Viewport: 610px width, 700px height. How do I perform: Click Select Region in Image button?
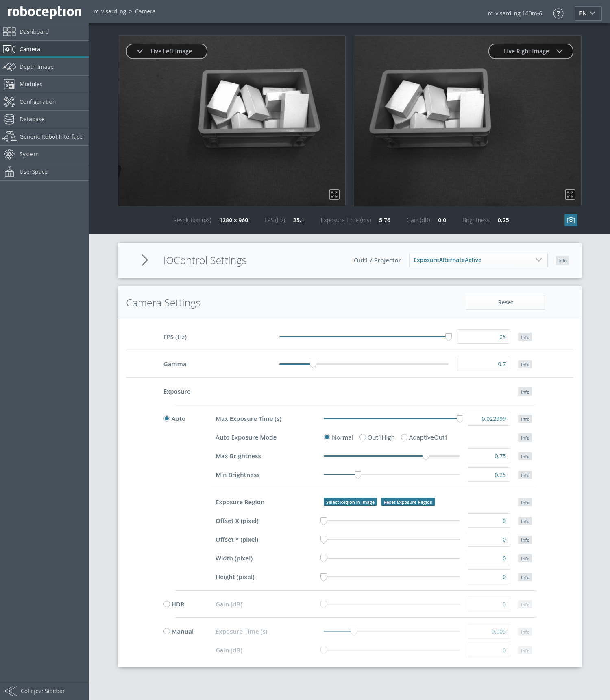[350, 502]
